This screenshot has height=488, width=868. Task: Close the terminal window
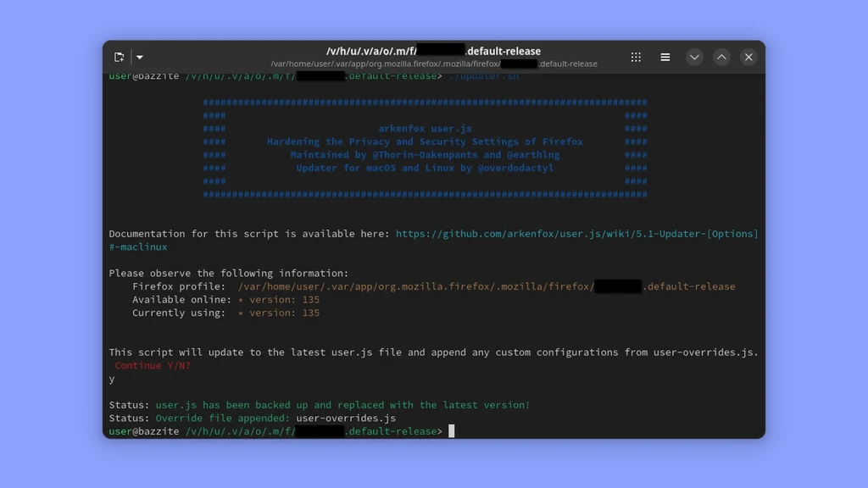click(748, 57)
